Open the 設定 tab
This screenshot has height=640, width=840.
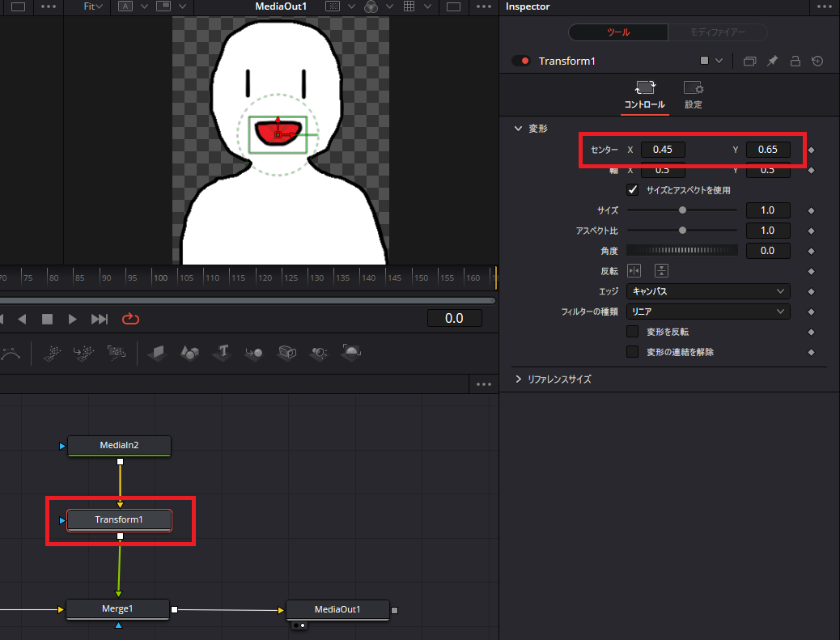[x=694, y=95]
